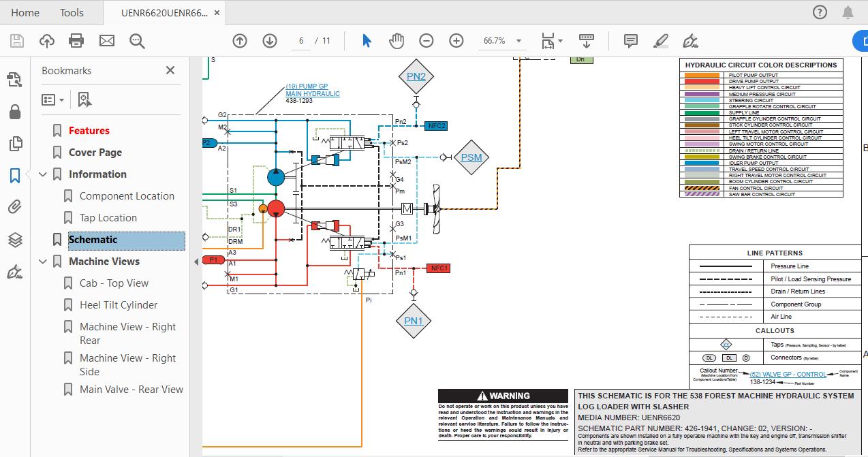
Task: Click the PN1 diamond link
Action: (414, 321)
